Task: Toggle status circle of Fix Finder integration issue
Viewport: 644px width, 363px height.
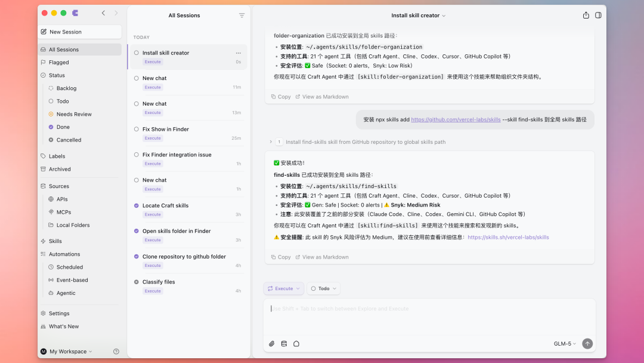Action: click(x=137, y=155)
